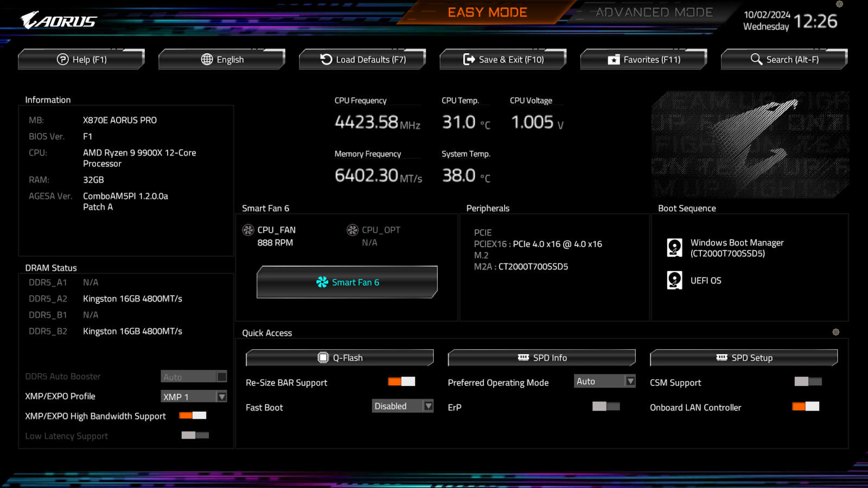This screenshot has width=868, height=488.
Task: Click CPU Voltage value 1.005
Action: tap(532, 122)
